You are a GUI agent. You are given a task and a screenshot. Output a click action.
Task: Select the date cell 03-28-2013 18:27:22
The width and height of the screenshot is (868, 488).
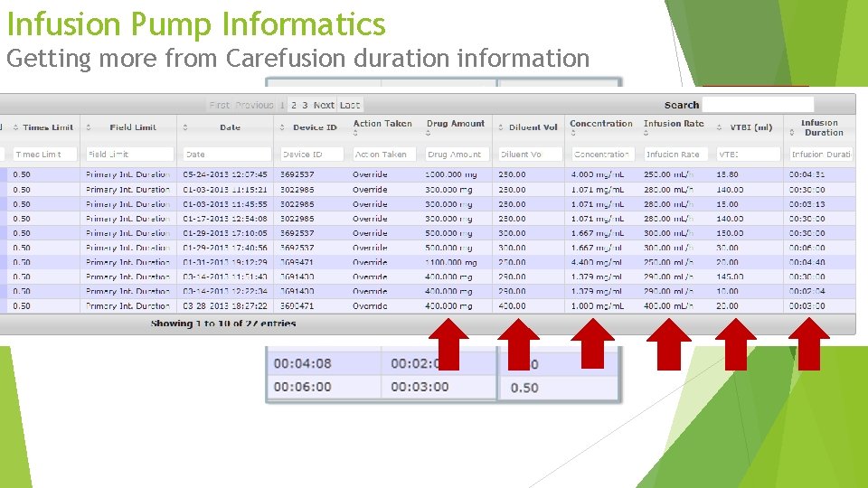coord(225,306)
